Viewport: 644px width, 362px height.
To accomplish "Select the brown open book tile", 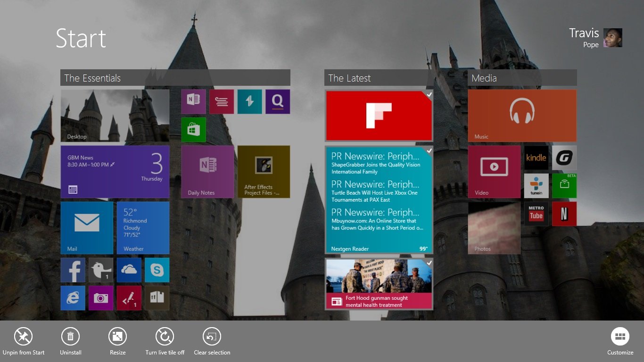I will coord(157,298).
